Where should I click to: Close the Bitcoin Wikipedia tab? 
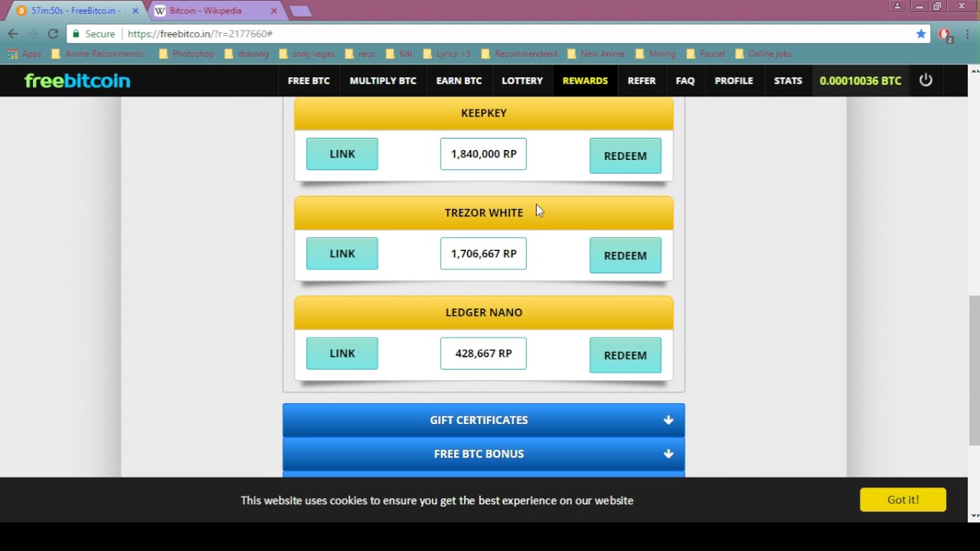point(273,11)
